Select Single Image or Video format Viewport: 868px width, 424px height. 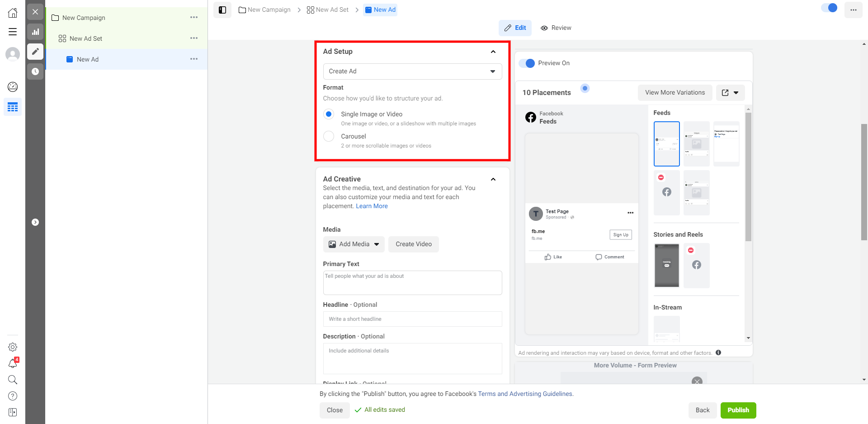pyautogui.click(x=329, y=114)
